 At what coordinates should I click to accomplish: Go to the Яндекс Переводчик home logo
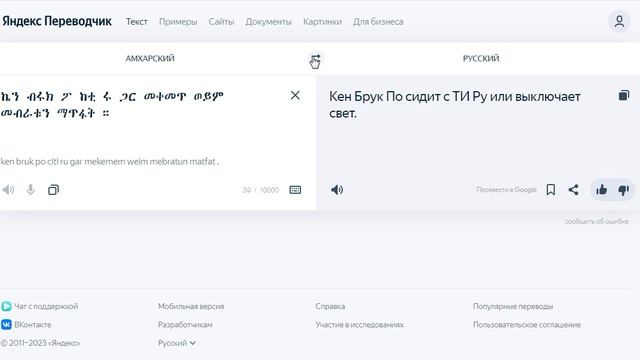(x=57, y=21)
